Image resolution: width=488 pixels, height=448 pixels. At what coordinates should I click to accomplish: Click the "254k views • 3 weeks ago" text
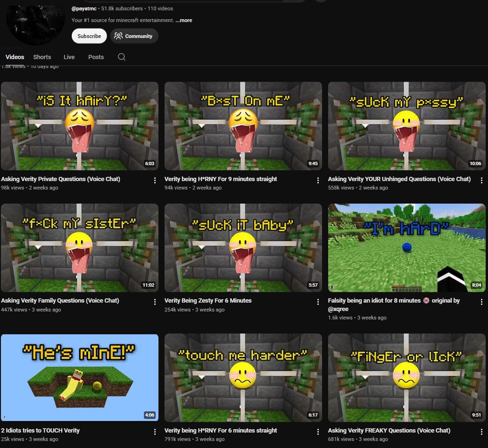[195, 310]
